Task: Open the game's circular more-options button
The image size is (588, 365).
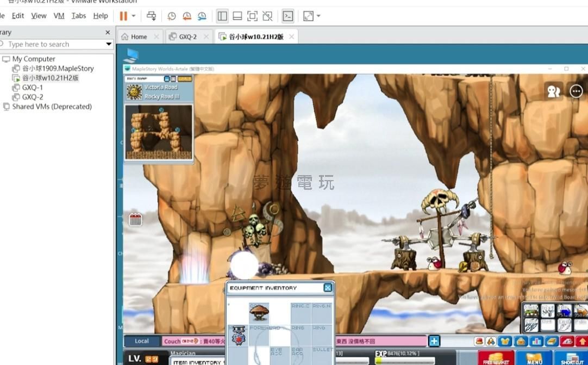Action: pos(576,91)
